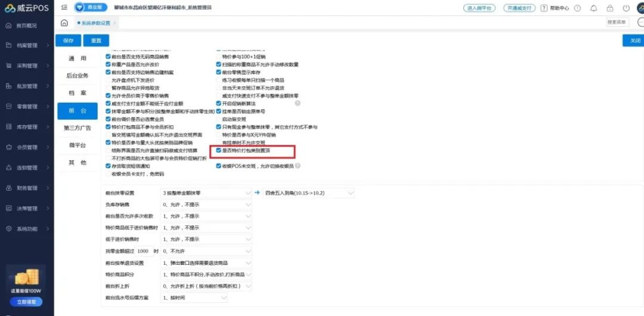Viewport: 644px width, 316px height.
Task: Click the 财务管理 sidebar icon
Action: pyautogui.click(x=8, y=188)
